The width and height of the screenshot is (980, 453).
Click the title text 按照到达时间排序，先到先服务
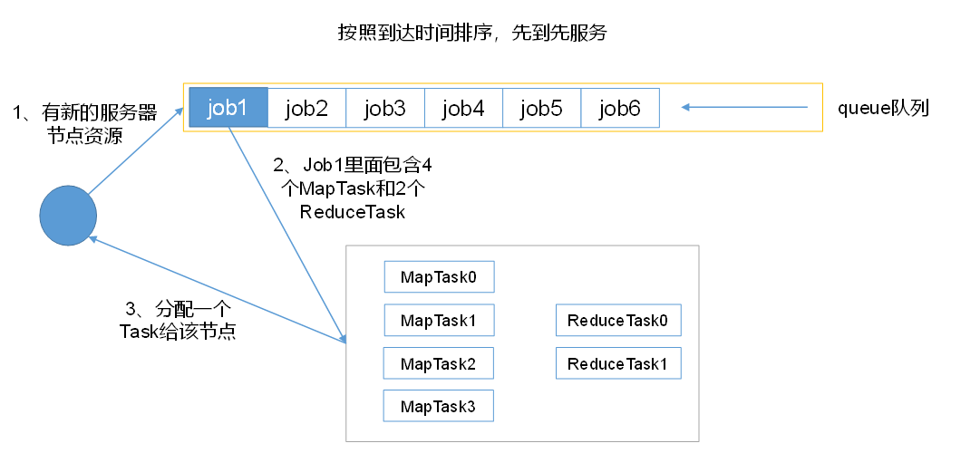click(x=471, y=34)
